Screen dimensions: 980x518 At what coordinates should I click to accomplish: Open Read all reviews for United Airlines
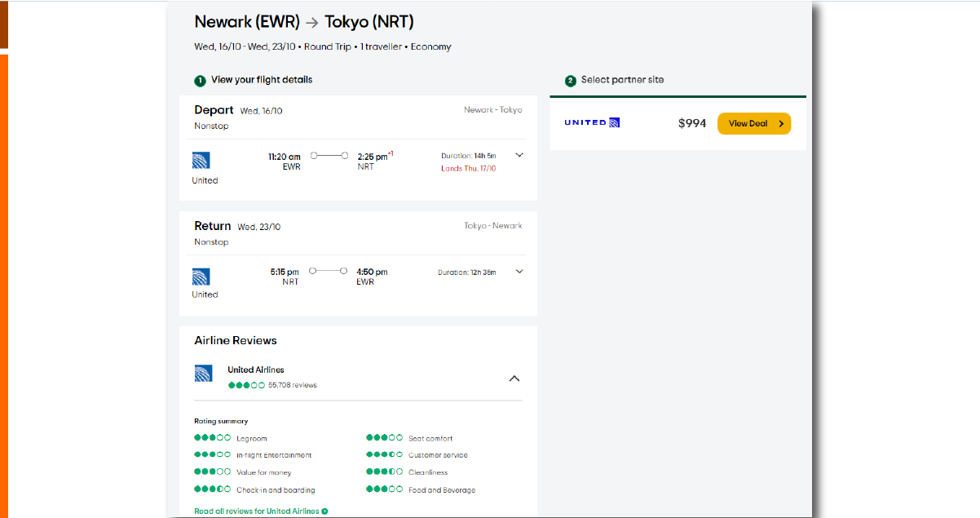tap(261, 511)
